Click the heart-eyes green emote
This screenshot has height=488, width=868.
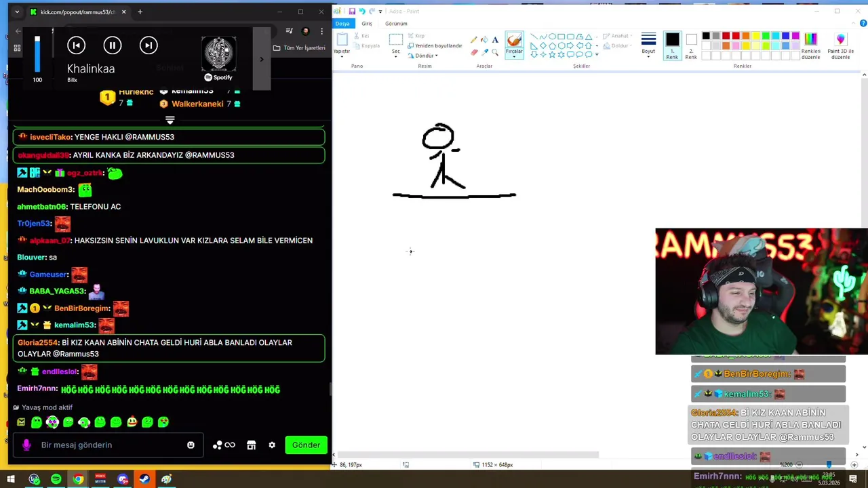pos(163,422)
